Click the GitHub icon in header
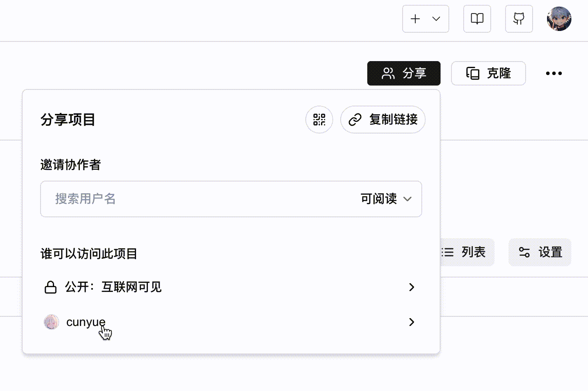588x391 pixels. point(519,19)
